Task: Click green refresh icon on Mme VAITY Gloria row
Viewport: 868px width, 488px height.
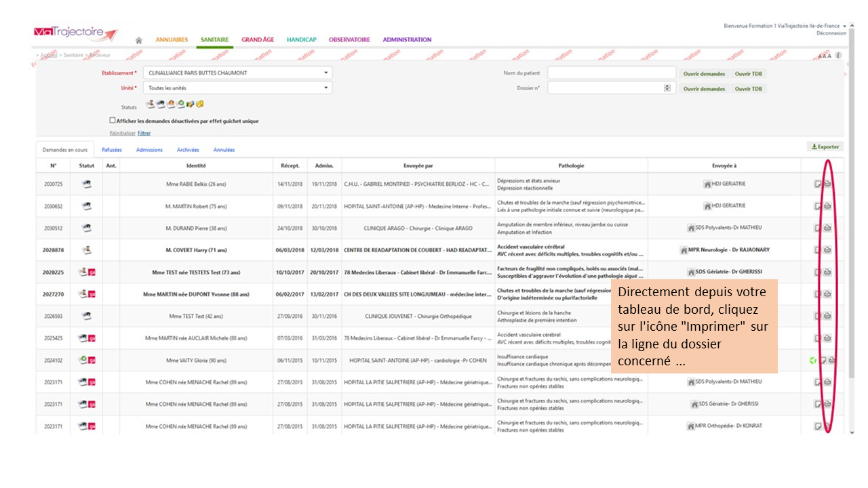Action: pyautogui.click(x=812, y=360)
